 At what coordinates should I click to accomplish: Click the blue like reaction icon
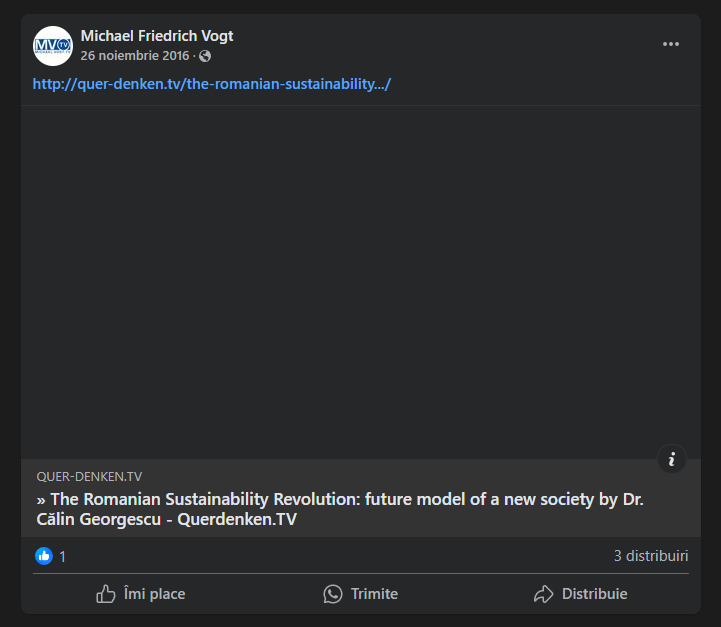(44, 556)
